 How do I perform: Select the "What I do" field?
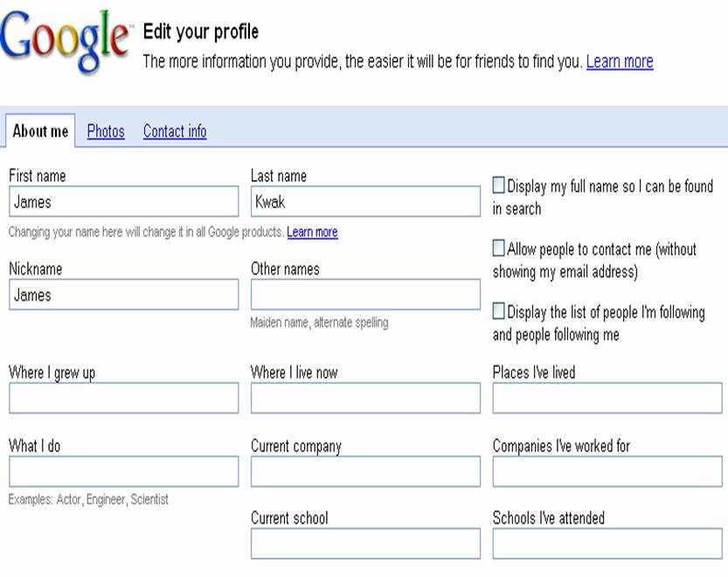123,471
